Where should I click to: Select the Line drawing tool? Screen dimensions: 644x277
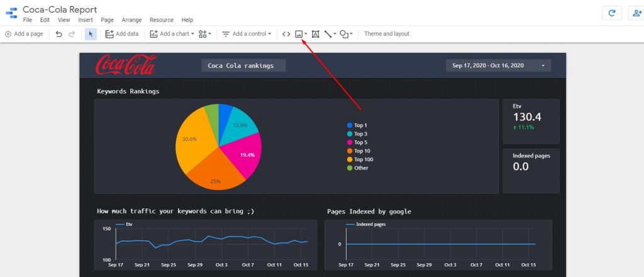[328, 34]
